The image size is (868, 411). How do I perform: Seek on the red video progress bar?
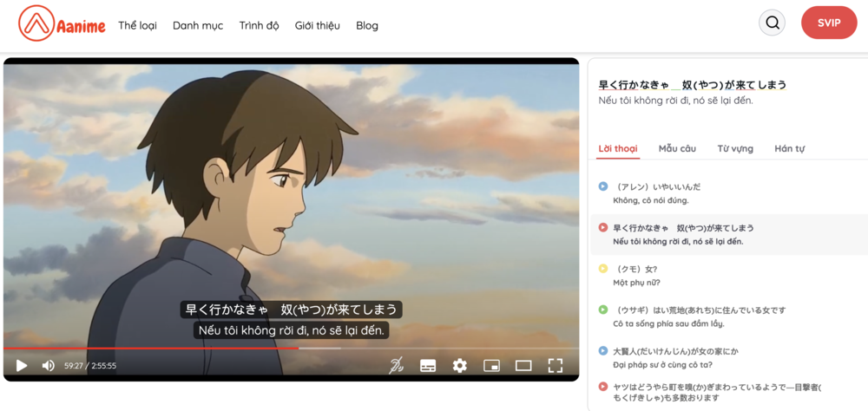pos(174,349)
